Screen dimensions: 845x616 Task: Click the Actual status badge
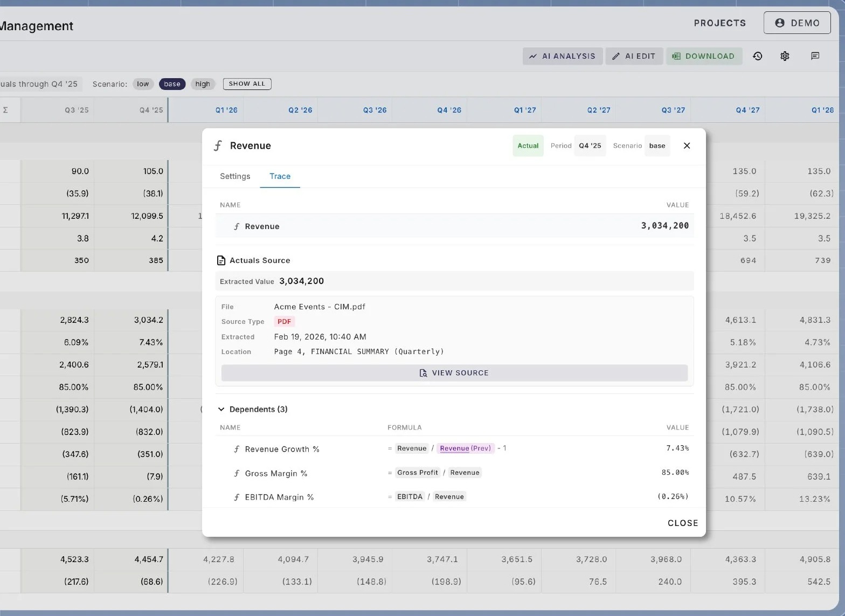tap(528, 146)
